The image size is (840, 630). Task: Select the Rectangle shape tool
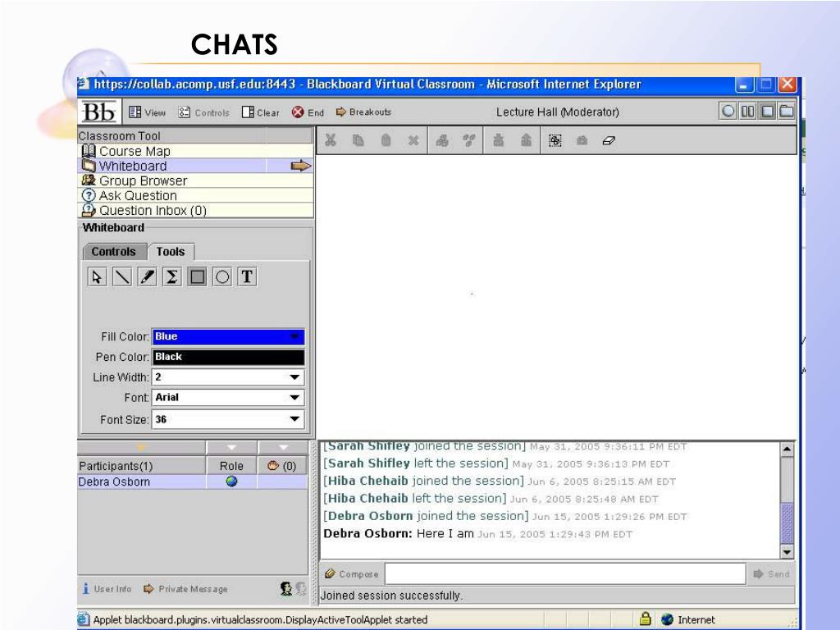point(197,277)
